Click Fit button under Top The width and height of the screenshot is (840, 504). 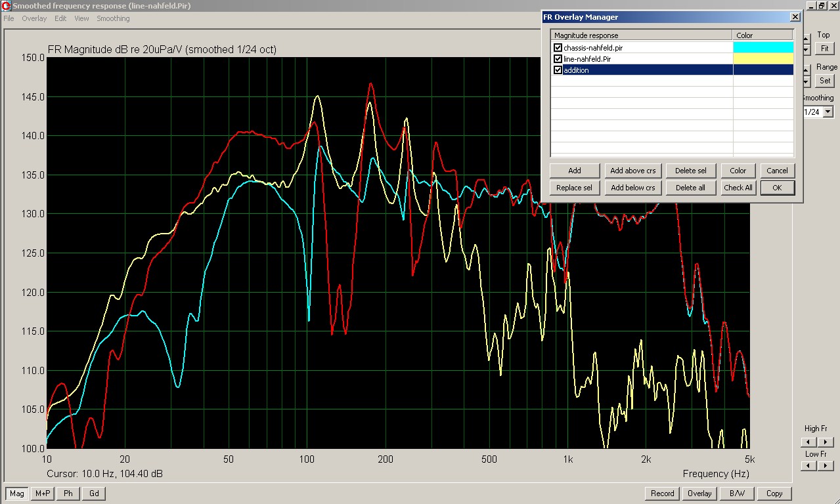point(824,49)
